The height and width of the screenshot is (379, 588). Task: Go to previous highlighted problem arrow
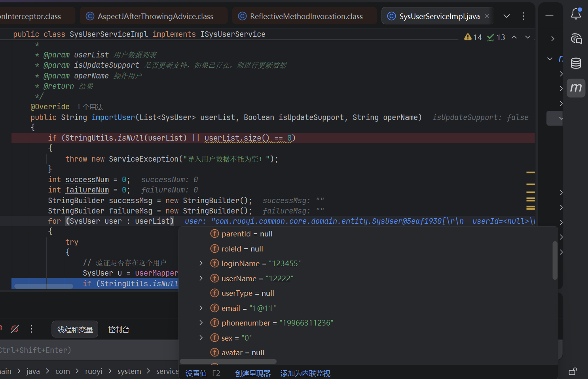(514, 37)
